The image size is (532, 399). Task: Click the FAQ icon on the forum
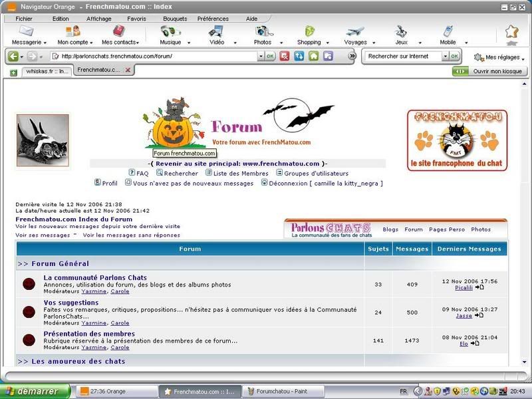tap(132, 173)
